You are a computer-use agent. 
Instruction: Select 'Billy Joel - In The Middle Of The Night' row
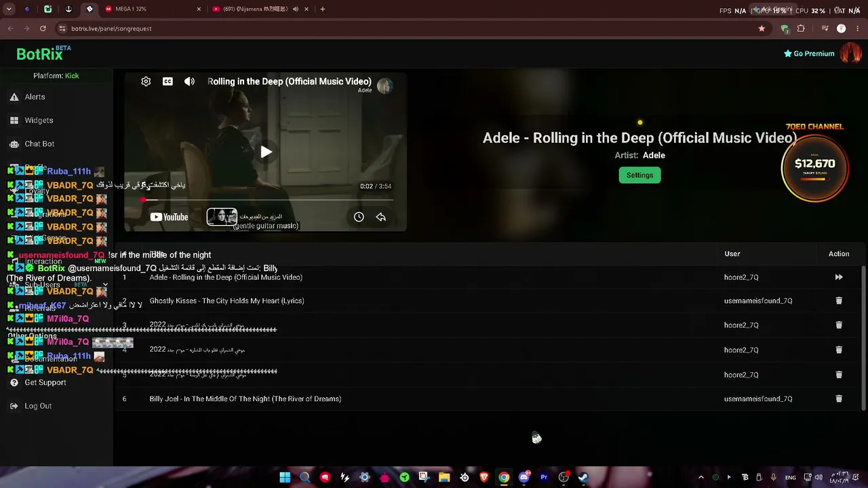tap(488, 399)
